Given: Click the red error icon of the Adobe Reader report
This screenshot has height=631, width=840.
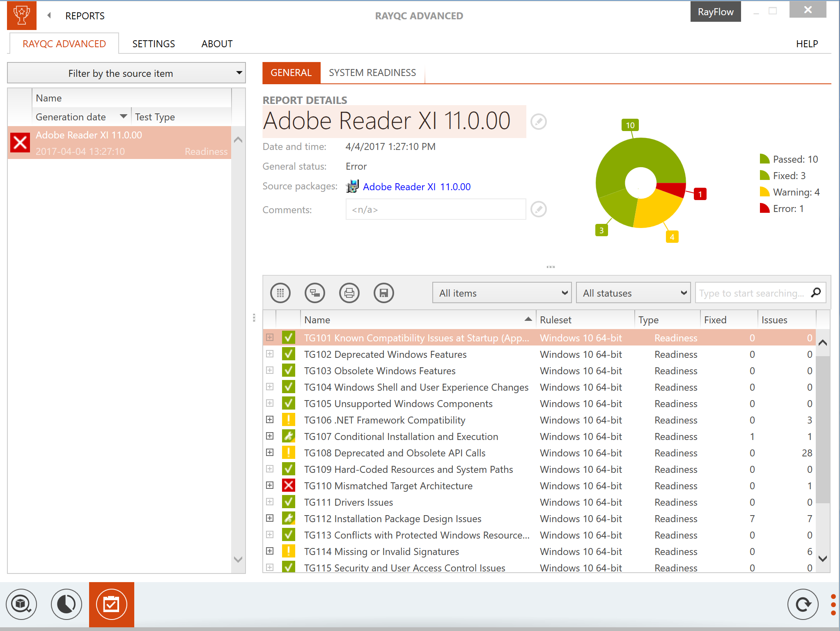Looking at the screenshot, I should [x=20, y=143].
